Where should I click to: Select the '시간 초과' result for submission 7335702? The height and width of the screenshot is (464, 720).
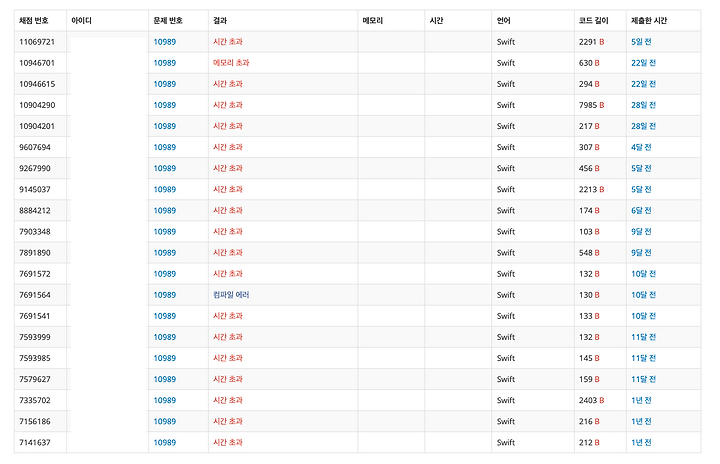228,400
